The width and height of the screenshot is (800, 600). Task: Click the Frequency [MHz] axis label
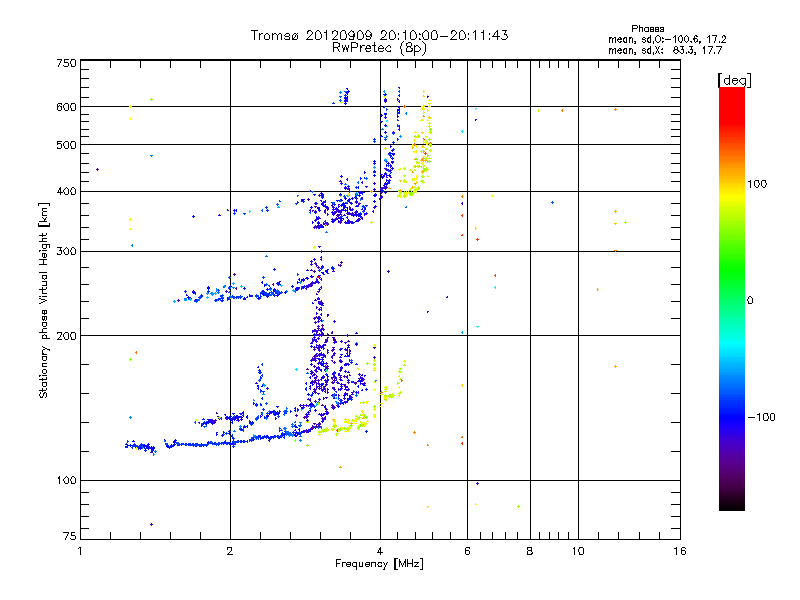point(379,564)
